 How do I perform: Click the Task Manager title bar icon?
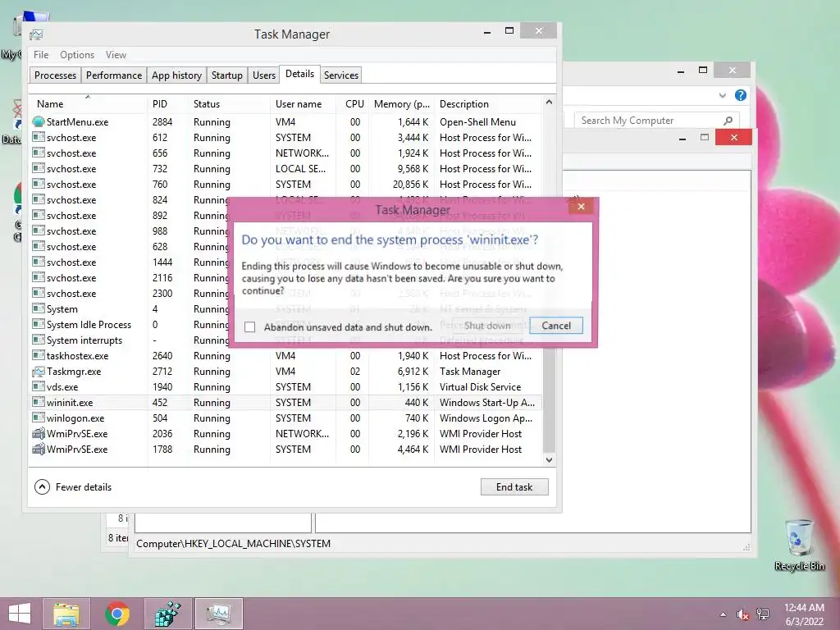[36, 34]
